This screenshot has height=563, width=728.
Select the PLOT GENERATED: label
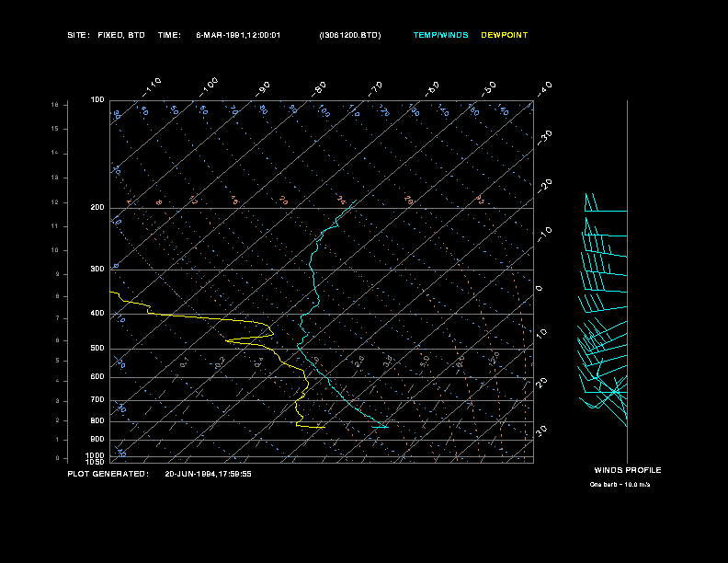pos(108,474)
